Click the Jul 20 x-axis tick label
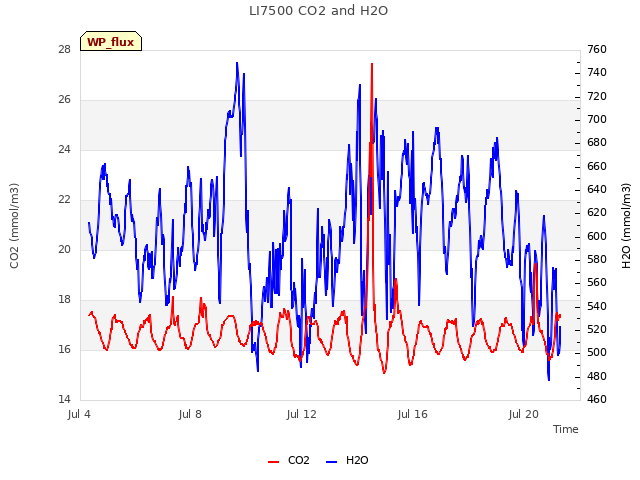The image size is (640, 480). (524, 414)
